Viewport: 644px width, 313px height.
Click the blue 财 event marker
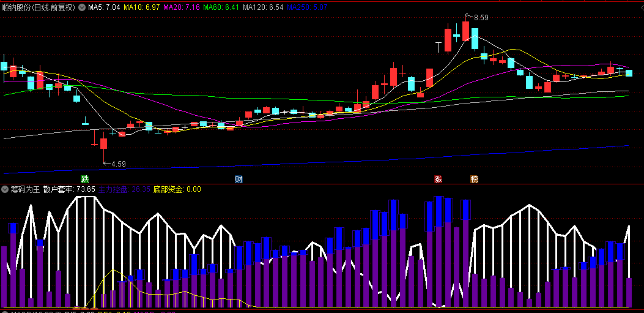(x=239, y=179)
